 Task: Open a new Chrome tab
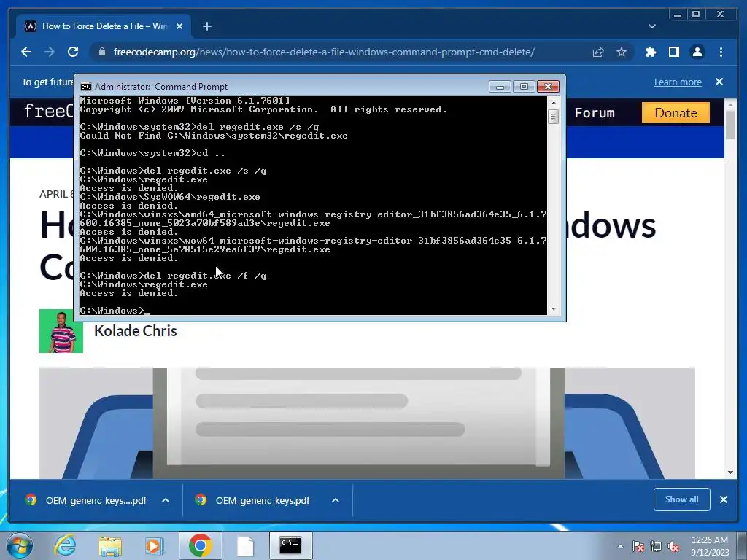(206, 26)
